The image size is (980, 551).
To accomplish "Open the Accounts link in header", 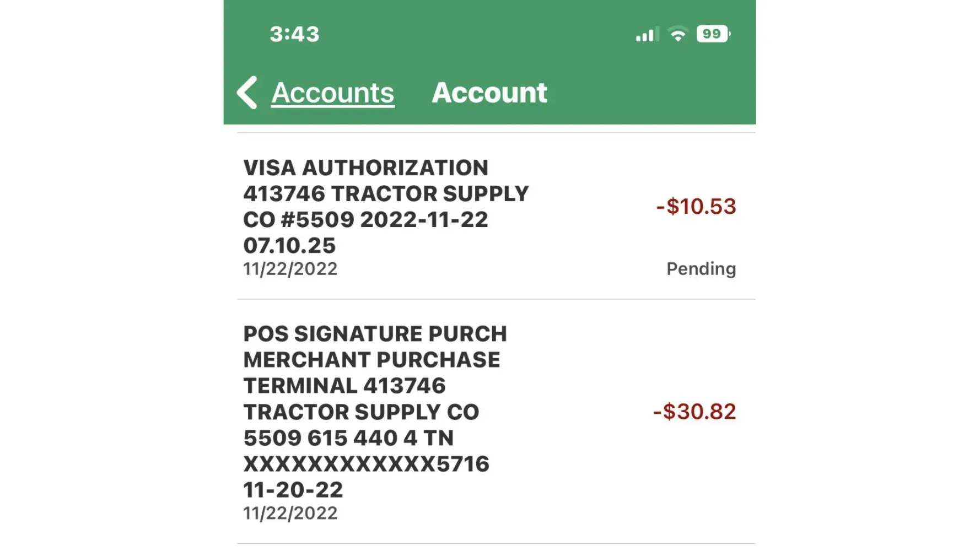I will [333, 93].
